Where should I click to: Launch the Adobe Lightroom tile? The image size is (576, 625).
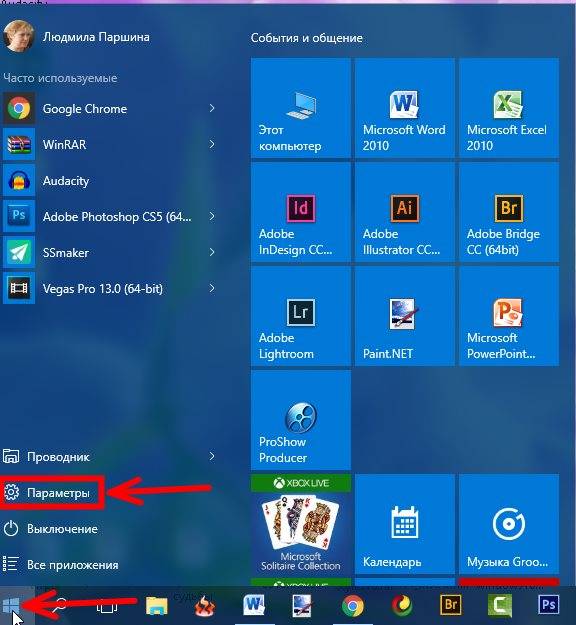(x=301, y=316)
